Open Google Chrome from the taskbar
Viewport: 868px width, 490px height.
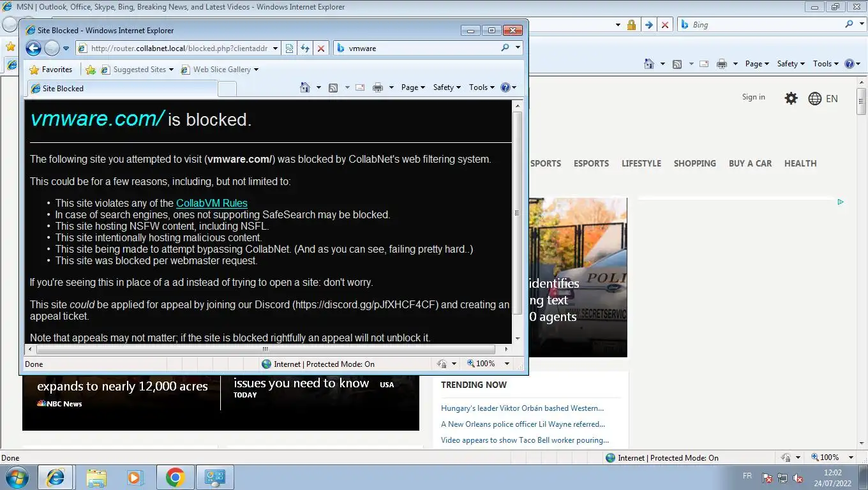(175, 477)
